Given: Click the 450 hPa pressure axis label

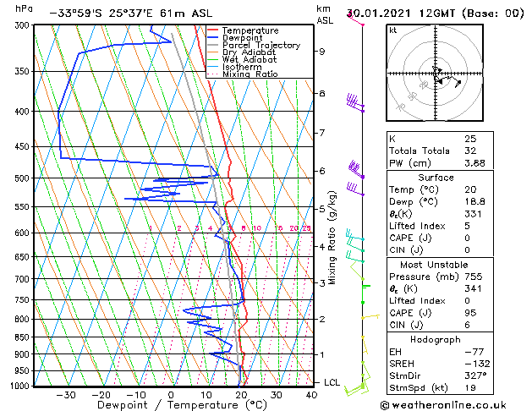Looking at the screenshot, I should 24,147.
